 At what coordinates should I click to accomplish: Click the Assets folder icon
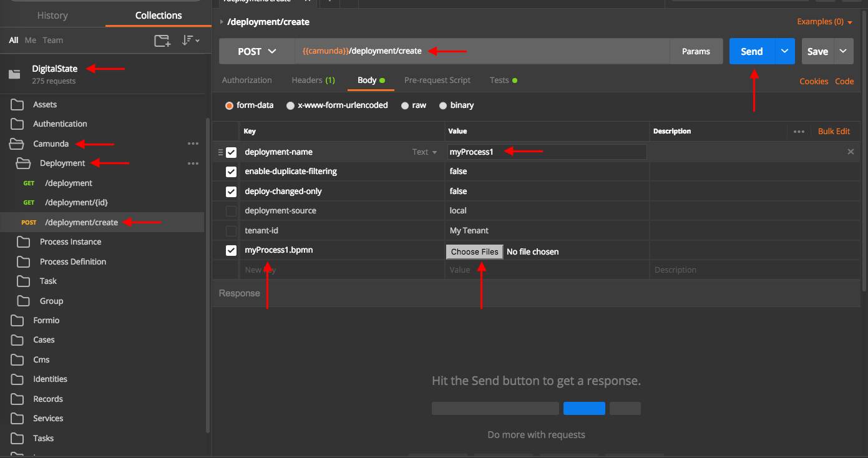tap(17, 104)
